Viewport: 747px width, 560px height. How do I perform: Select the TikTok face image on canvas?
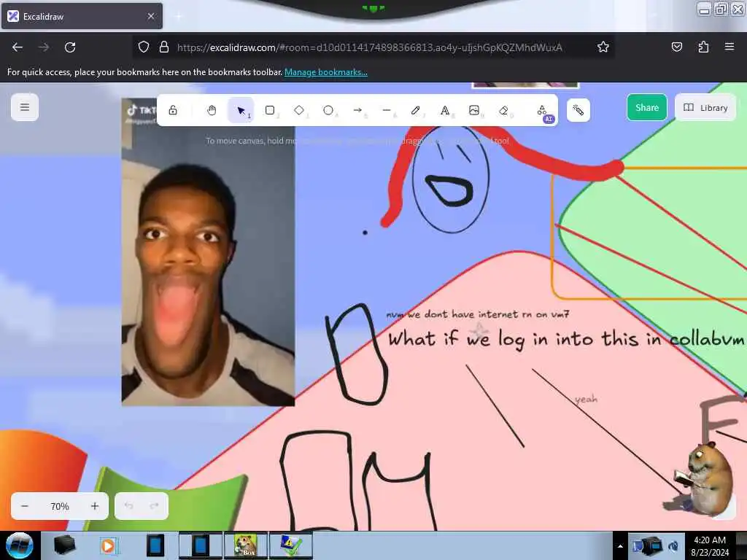pyautogui.click(x=208, y=252)
